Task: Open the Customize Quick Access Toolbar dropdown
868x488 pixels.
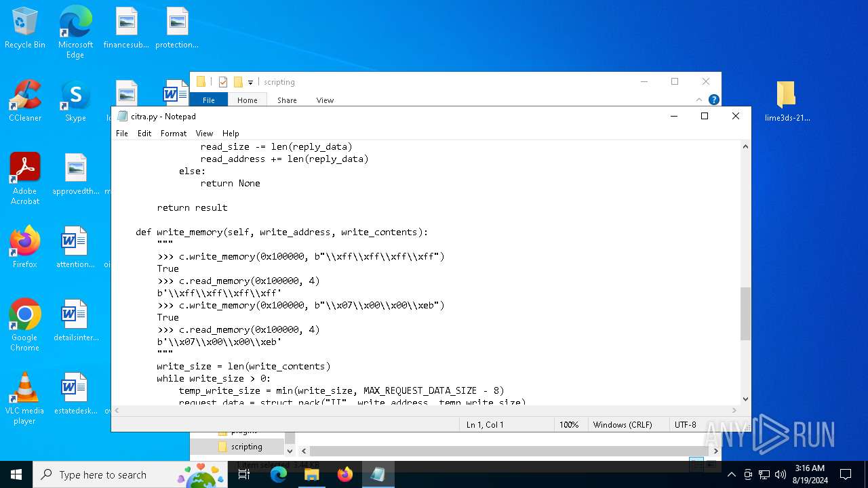Action: 250,83
